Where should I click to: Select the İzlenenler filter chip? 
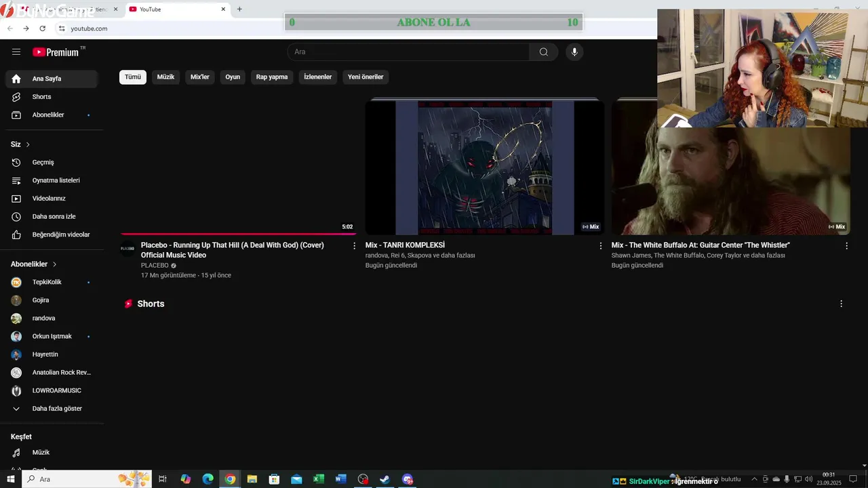(x=317, y=77)
